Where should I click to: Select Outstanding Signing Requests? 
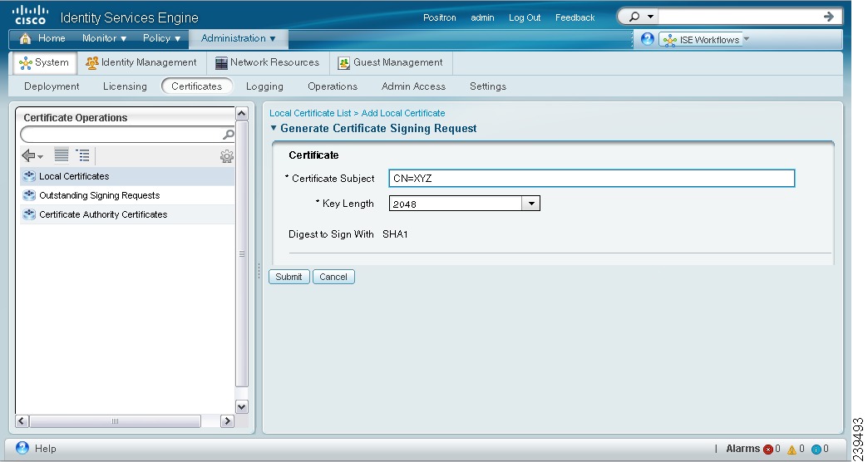tap(127, 195)
